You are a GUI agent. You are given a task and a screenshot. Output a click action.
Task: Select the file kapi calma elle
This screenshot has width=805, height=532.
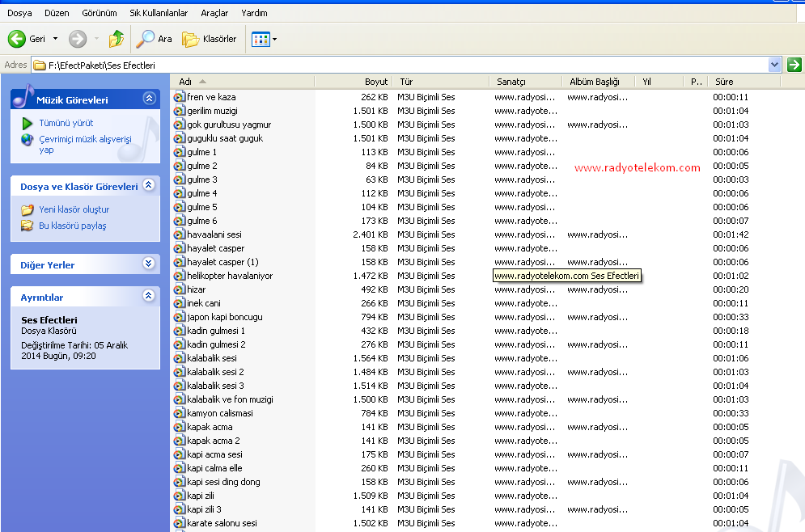coord(214,468)
